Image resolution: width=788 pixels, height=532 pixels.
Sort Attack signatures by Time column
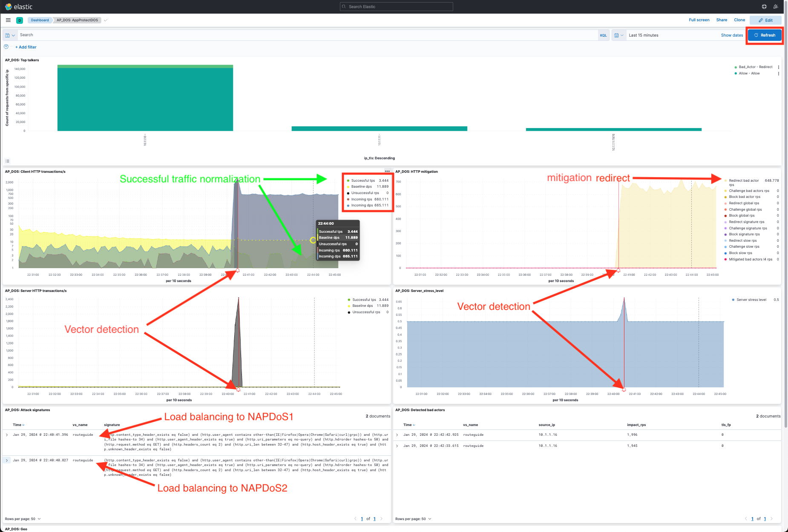coord(18,425)
